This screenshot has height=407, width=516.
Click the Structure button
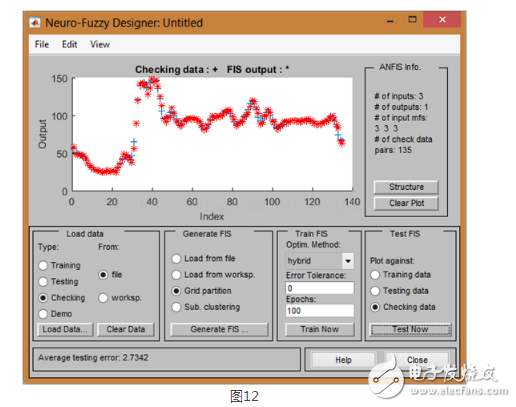click(x=406, y=187)
